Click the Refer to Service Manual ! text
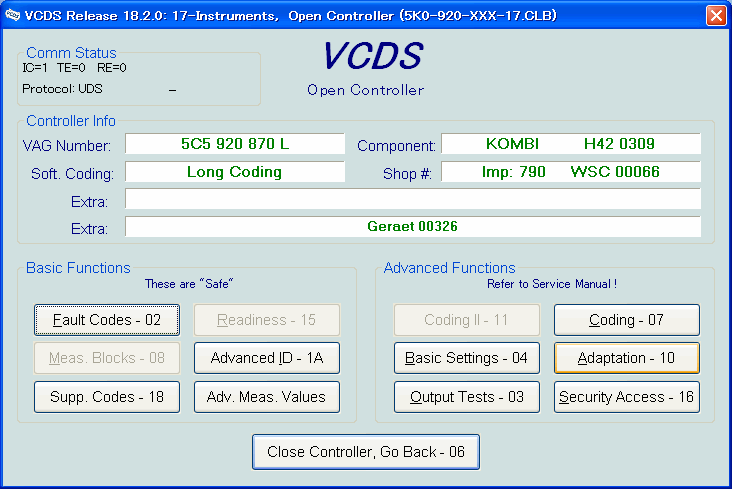 tap(552, 284)
